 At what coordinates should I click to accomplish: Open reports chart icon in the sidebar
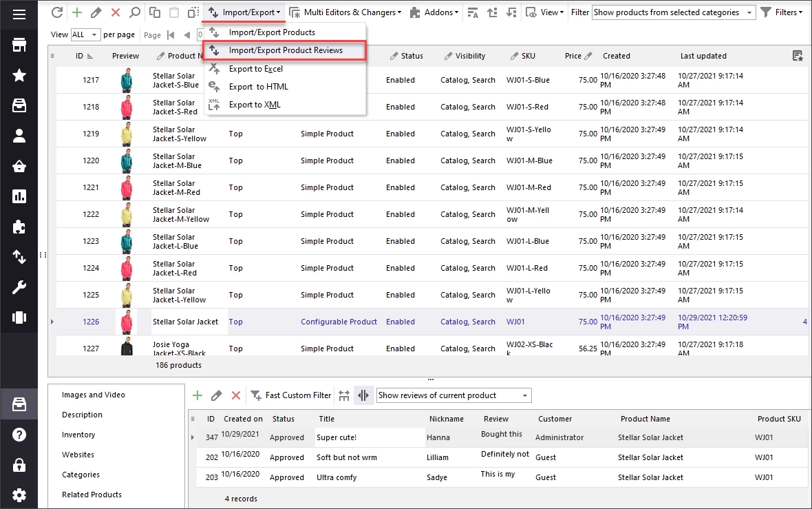19,196
